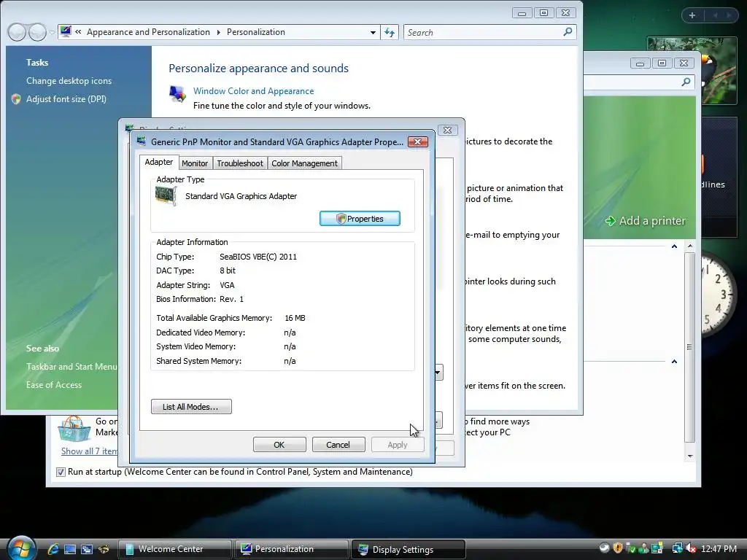Click Appearance and Personalization breadcrumb
747x560 pixels.
tap(148, 32)
